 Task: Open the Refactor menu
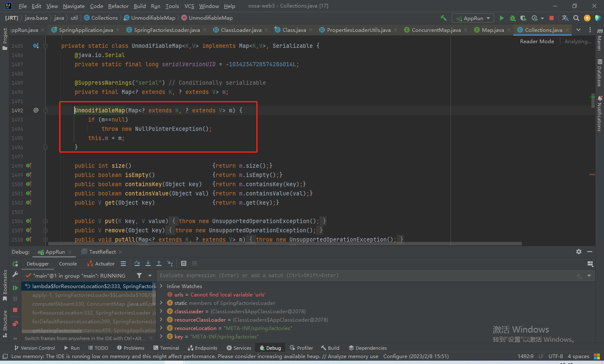tap(118, 6)
